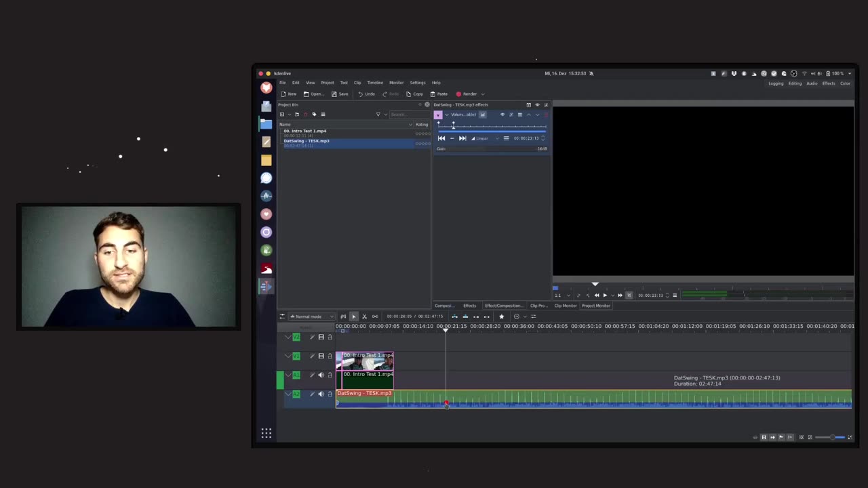Click Copy in the main toolbar
868x488 pixels.
[414, 94]
